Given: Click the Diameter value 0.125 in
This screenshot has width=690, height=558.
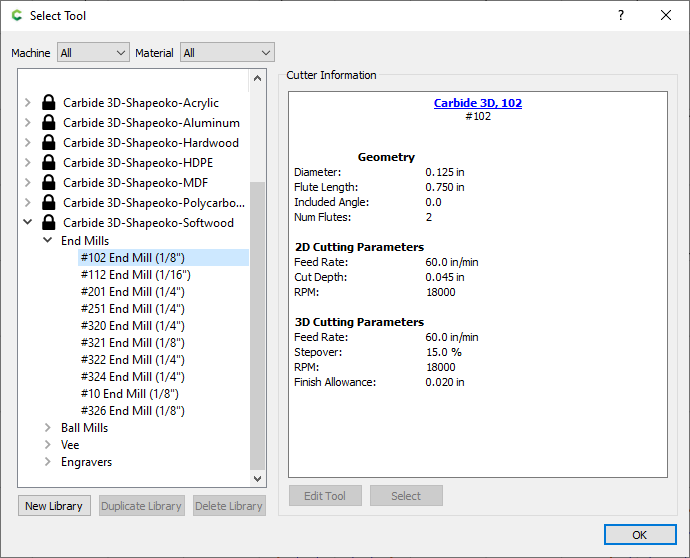Looking at the screenshot, I should pos(445,172).
